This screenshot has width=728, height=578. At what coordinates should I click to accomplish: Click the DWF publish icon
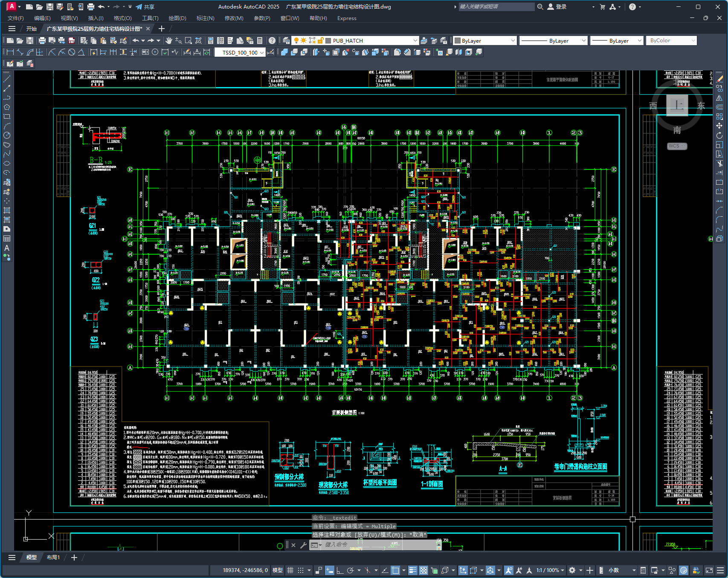coord(72,41)
